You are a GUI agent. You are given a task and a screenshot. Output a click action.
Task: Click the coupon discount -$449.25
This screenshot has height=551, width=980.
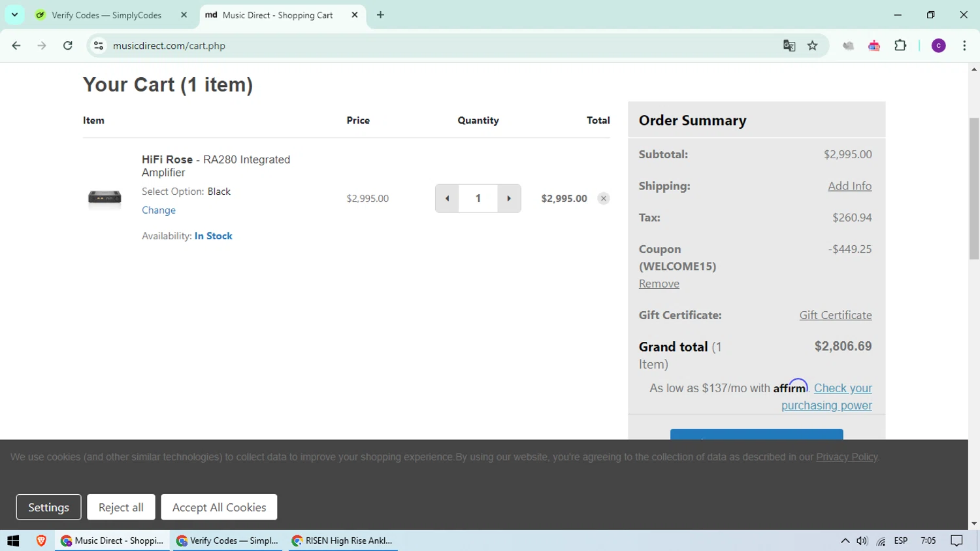850,249
